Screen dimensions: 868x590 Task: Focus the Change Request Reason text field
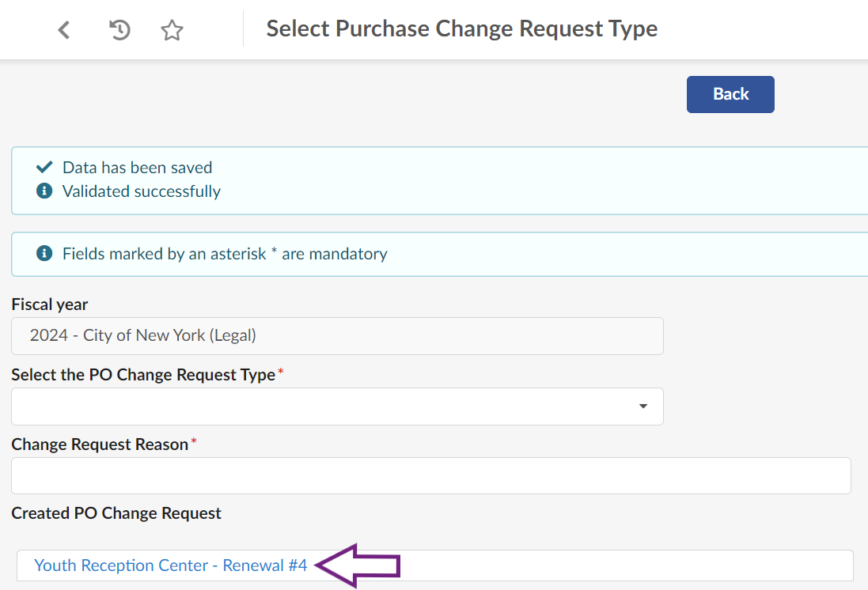(x=430, y=475)
